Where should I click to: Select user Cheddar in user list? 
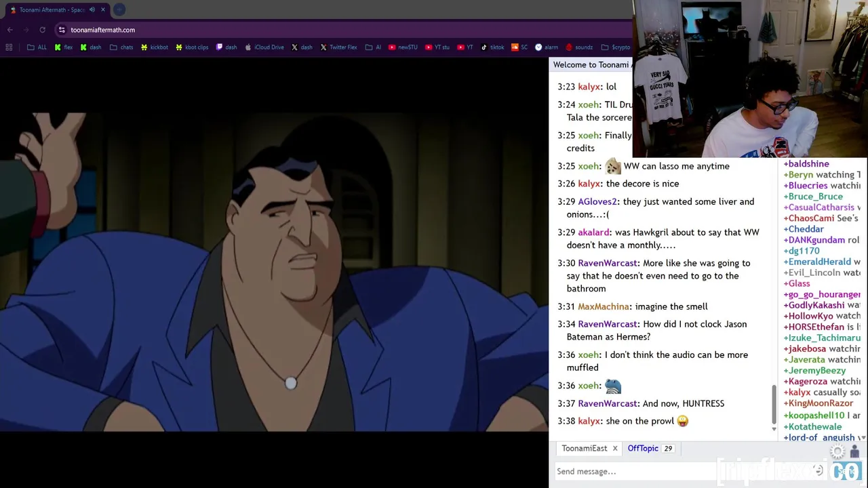coord(804,228)
